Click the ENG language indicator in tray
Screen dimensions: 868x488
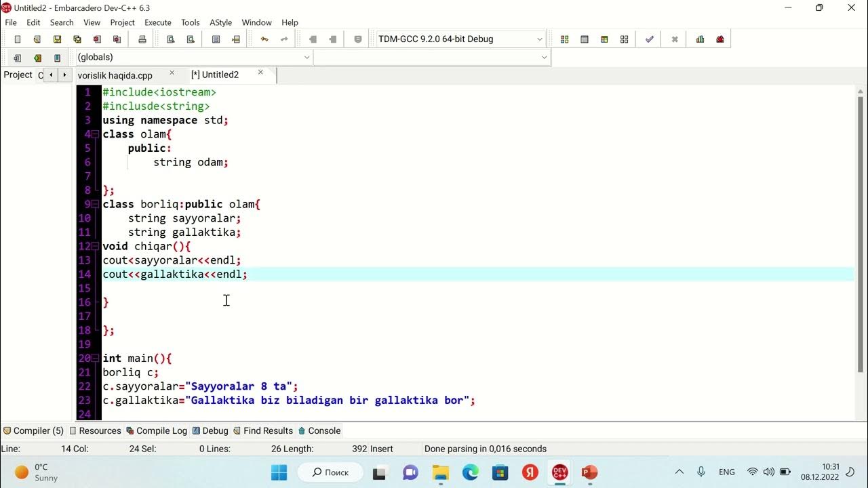pos(727,472)
